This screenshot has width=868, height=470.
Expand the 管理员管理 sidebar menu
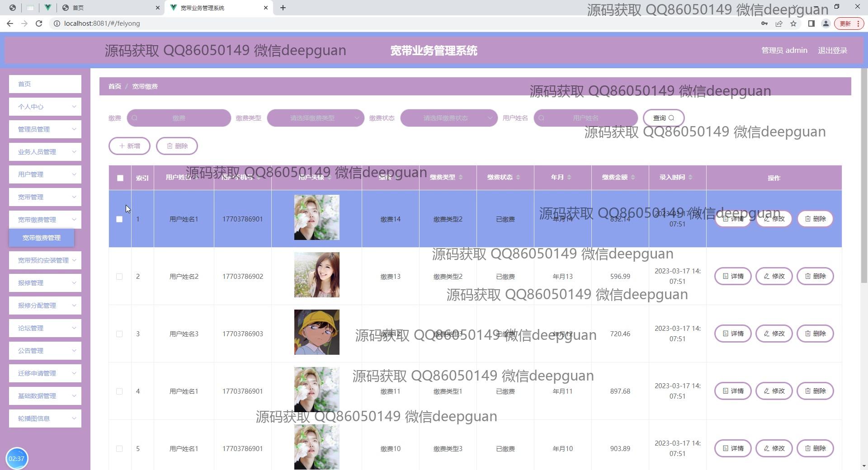tap(45, 129)
